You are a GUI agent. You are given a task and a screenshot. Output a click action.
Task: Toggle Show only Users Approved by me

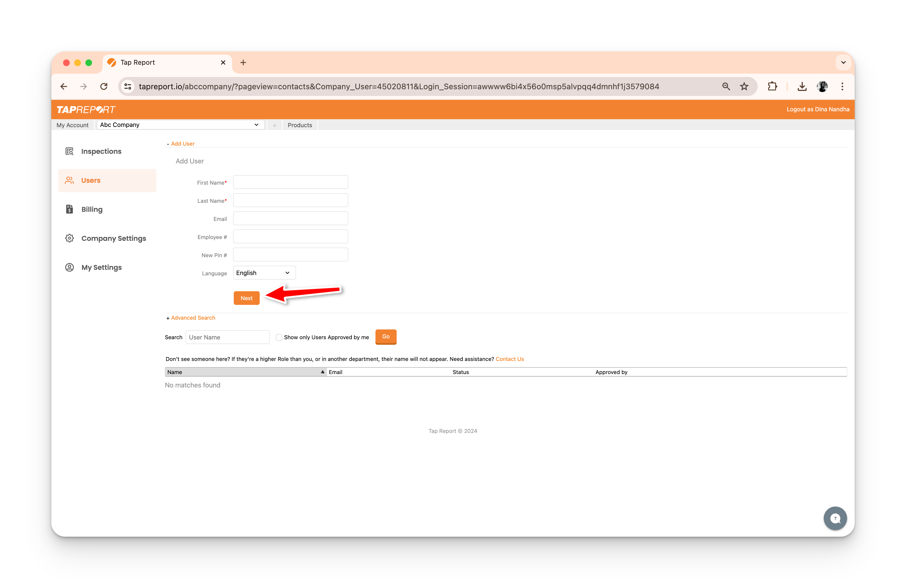(279, 337)
